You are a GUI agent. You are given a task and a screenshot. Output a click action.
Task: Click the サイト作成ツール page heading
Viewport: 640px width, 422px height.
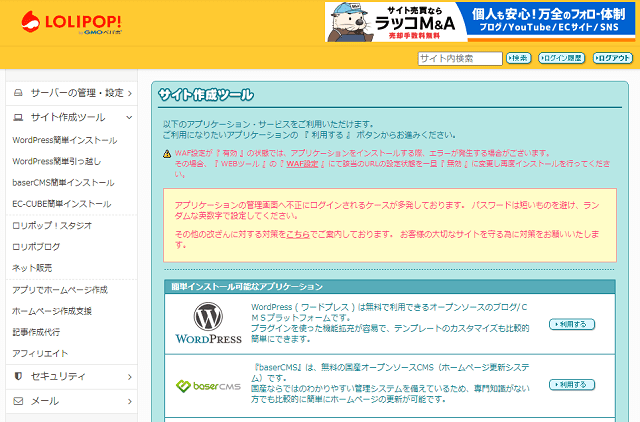[206, 95]
